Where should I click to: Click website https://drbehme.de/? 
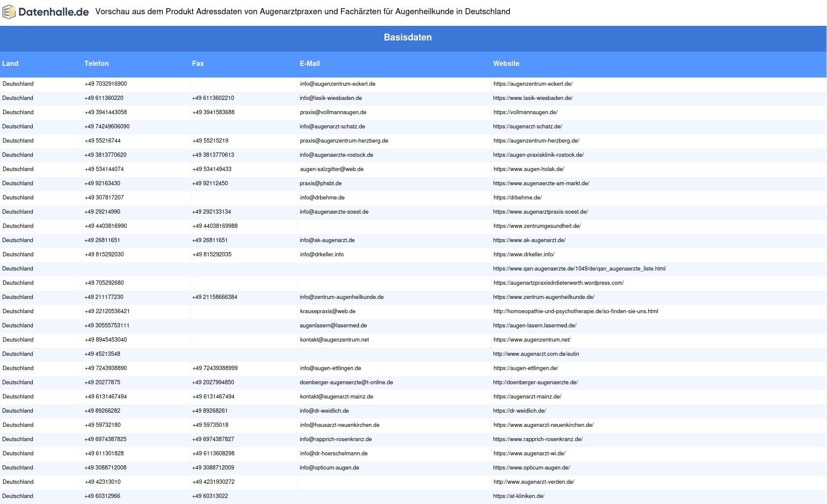(518, 198)
